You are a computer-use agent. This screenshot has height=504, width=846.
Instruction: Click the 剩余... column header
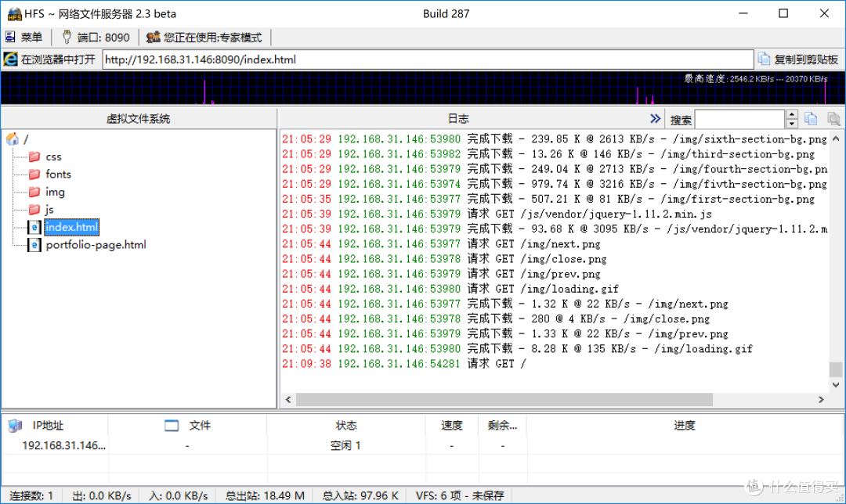[502, 425]
